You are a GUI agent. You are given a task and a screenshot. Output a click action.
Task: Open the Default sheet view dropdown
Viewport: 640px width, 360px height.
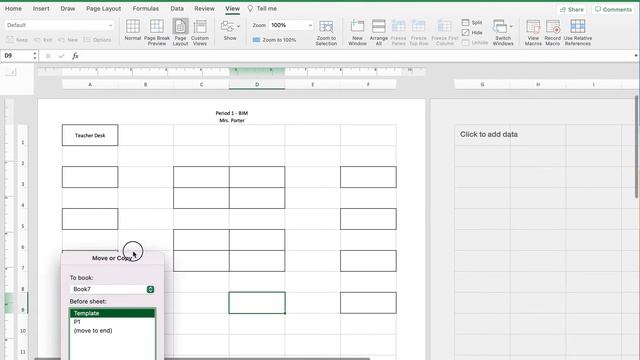pyautogui.click(x=60, y=25)
